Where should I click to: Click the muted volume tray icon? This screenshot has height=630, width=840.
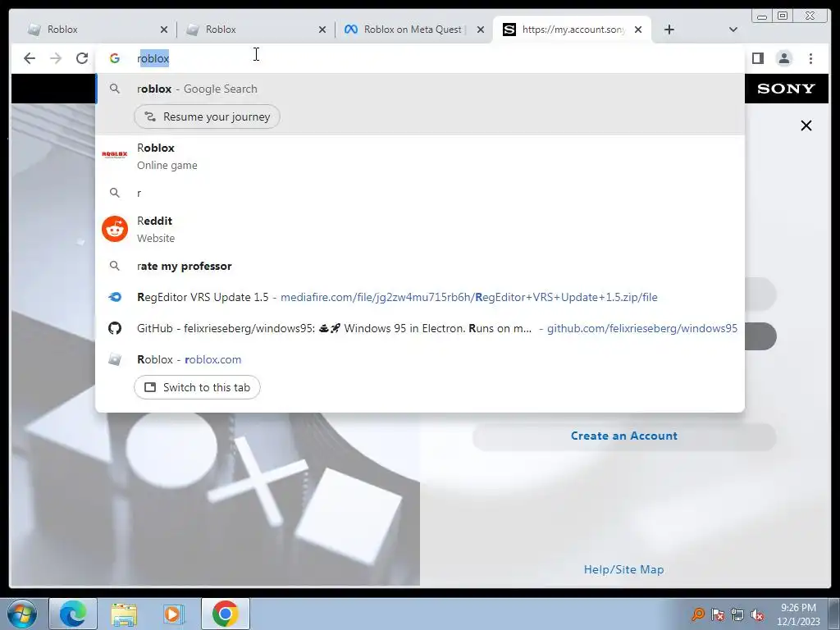pos(757,614)
